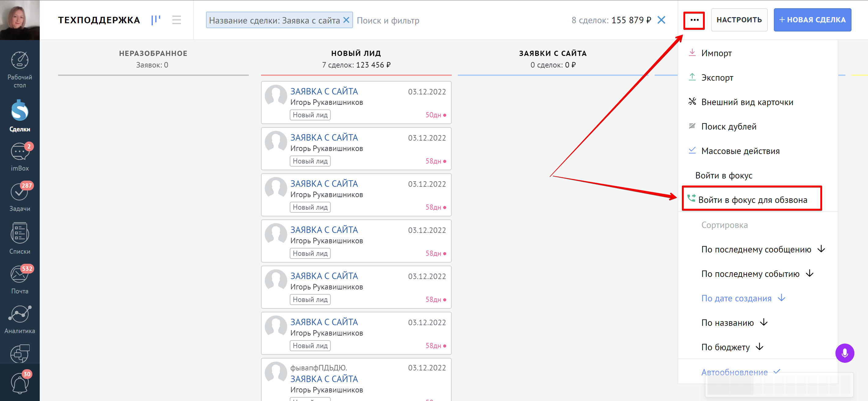Open the deal card showing 50дн
Image resolution: width=868 pixels, height=401 pixels.
(x=356, y=102)
